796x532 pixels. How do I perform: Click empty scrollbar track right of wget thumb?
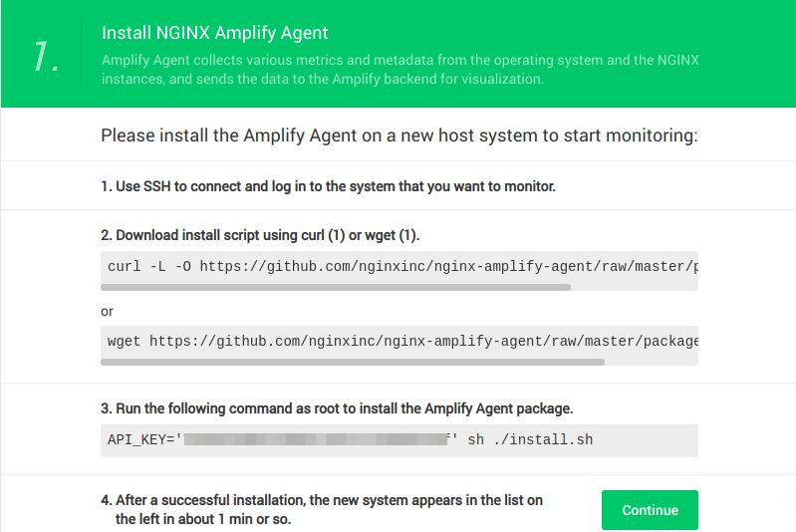pyautogui.click(x=651, y=362)
